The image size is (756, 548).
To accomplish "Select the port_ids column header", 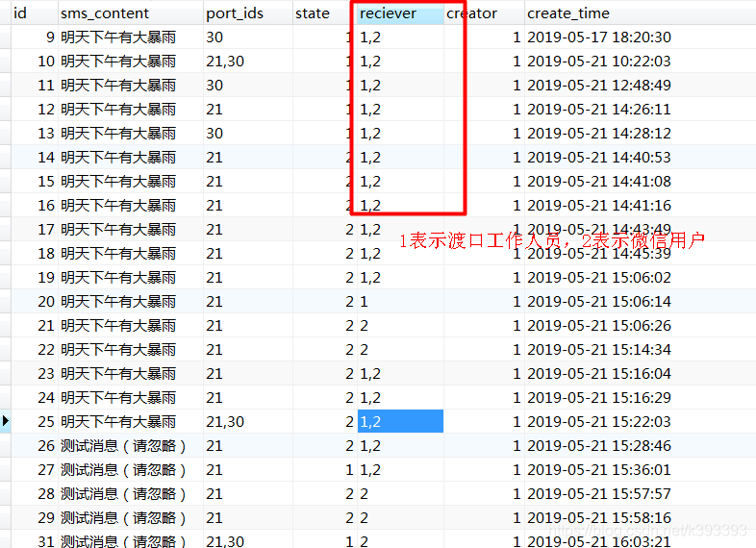I will (x=248, y=13).
